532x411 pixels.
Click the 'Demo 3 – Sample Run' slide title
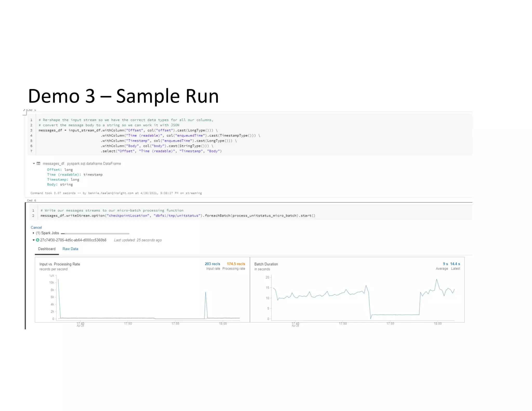point(123,96)
